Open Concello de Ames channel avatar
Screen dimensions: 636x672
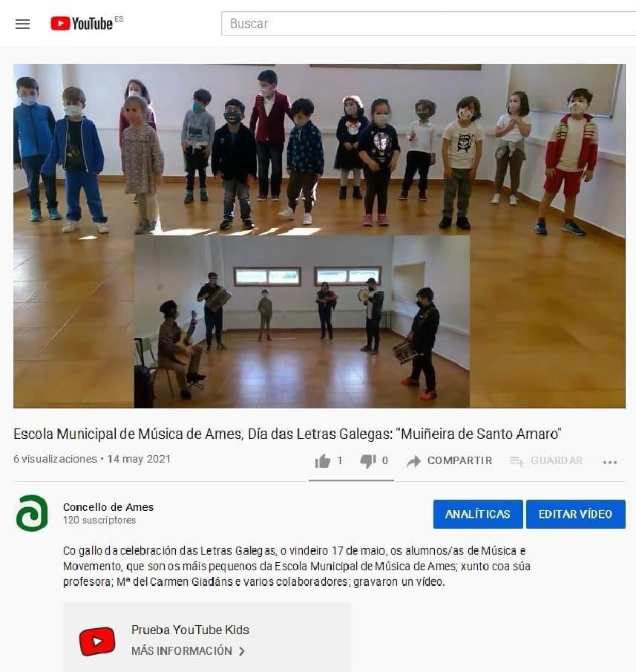32,513
